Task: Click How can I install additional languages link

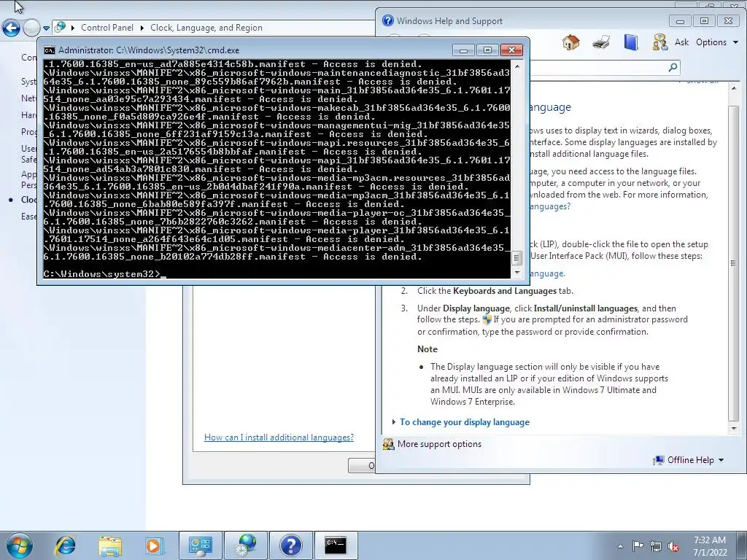Action: [279, 437]
